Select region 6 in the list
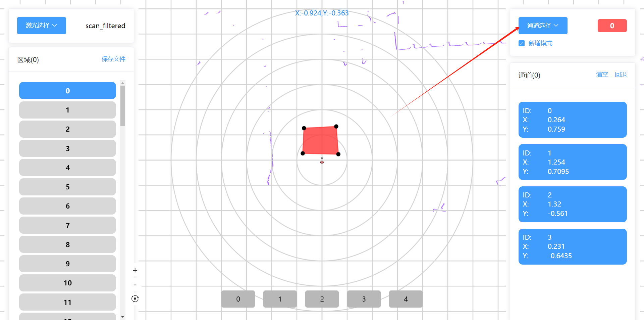Image resolution: width=644 pixels, height=320 pixels. coord(67,206)
